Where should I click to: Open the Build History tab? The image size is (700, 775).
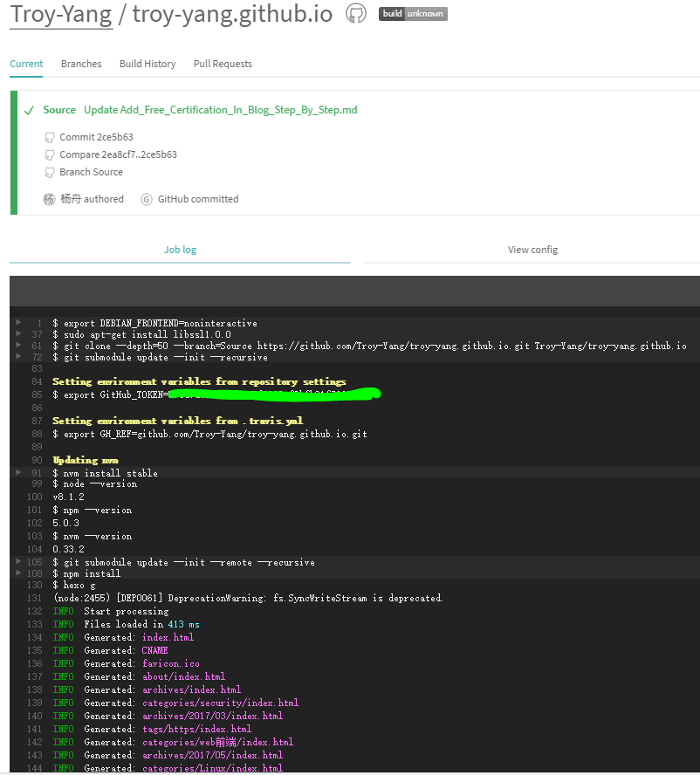tap(148, 64)
